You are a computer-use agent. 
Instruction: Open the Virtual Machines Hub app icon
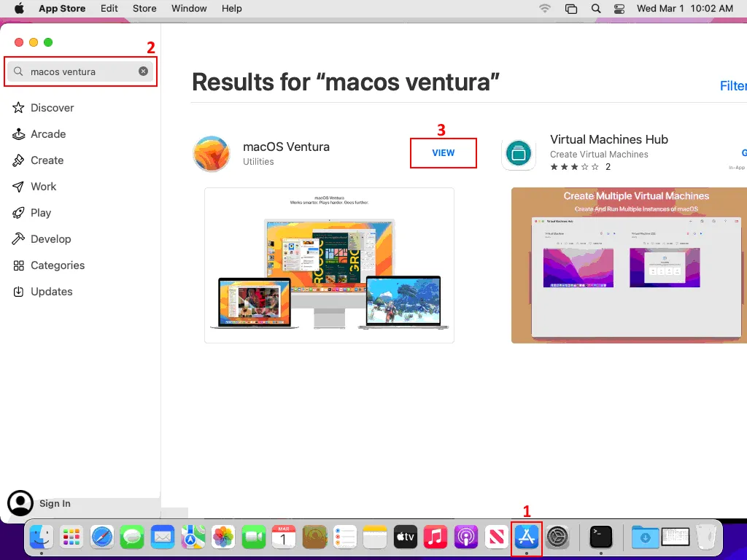coord(519,154)
